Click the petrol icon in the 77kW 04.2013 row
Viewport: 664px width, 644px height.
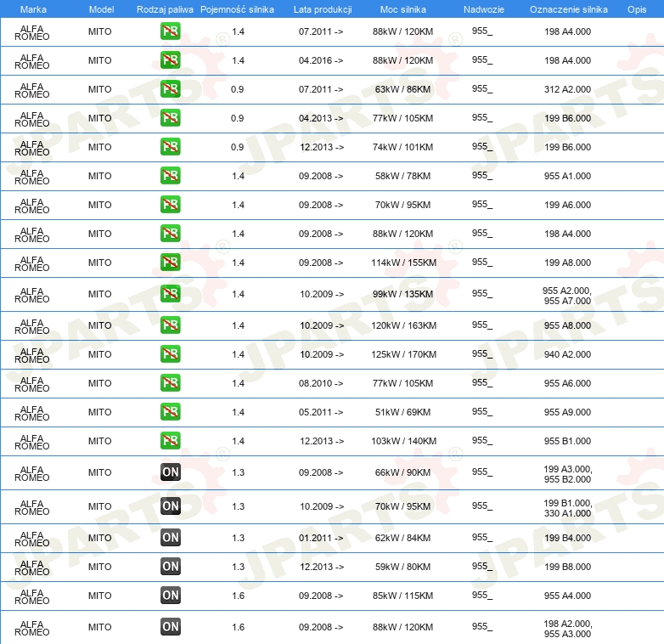pos(170,118)
